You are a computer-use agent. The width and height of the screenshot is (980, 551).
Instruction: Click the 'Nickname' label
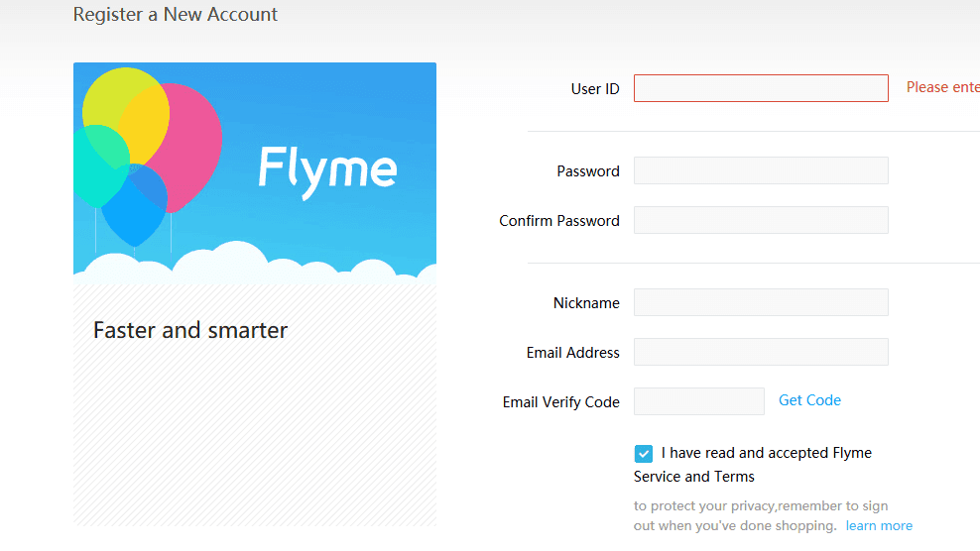pos(586,303)
